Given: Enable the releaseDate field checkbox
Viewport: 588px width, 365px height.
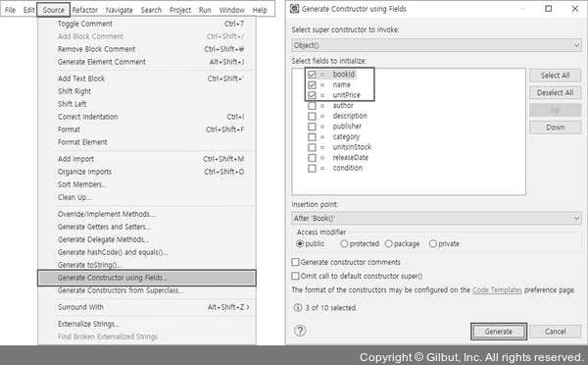Looking at the screenshot, I should click(x=312, y=158).
